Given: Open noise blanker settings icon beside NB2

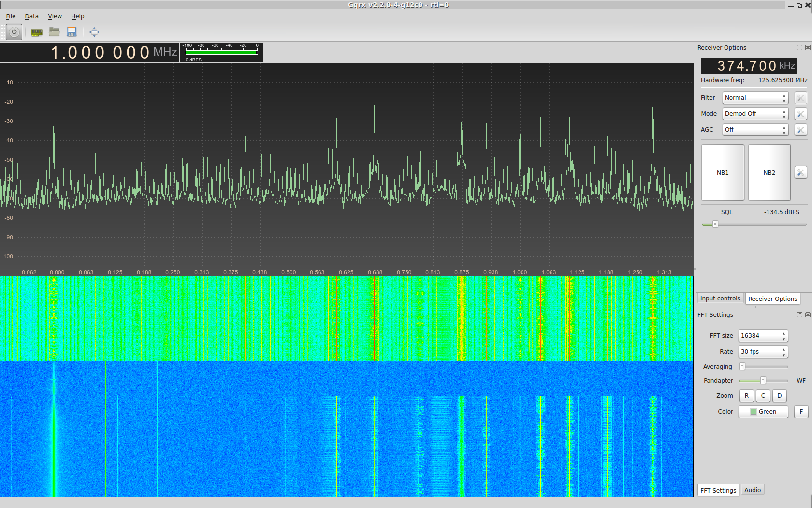Looking at the screenshot, I should 800,173.
